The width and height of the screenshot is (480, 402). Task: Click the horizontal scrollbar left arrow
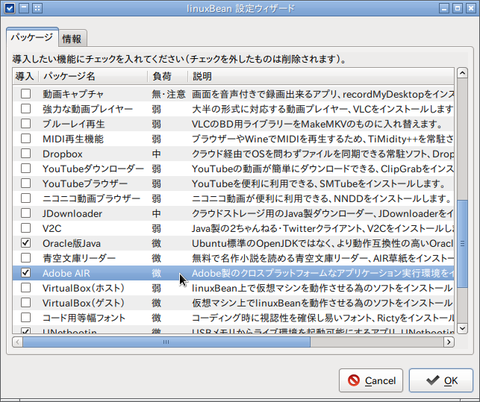tap(18, 342)
